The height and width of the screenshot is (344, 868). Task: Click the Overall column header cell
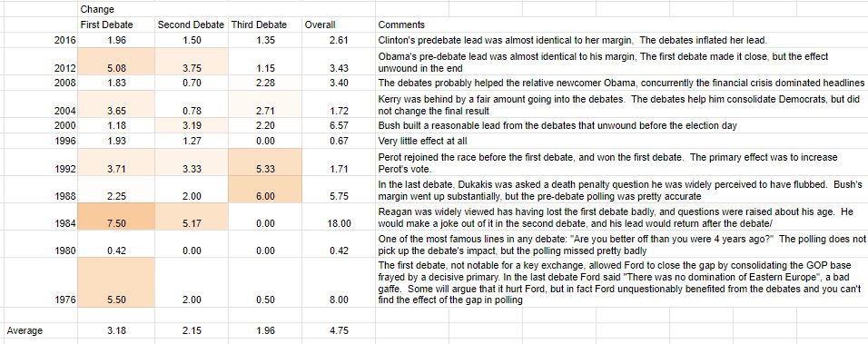tap(339, 25)
